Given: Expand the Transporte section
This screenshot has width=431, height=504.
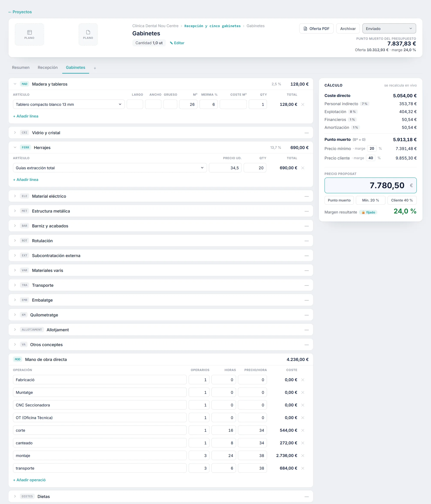Looking at the screenshot, I should [x=15, y=285].
